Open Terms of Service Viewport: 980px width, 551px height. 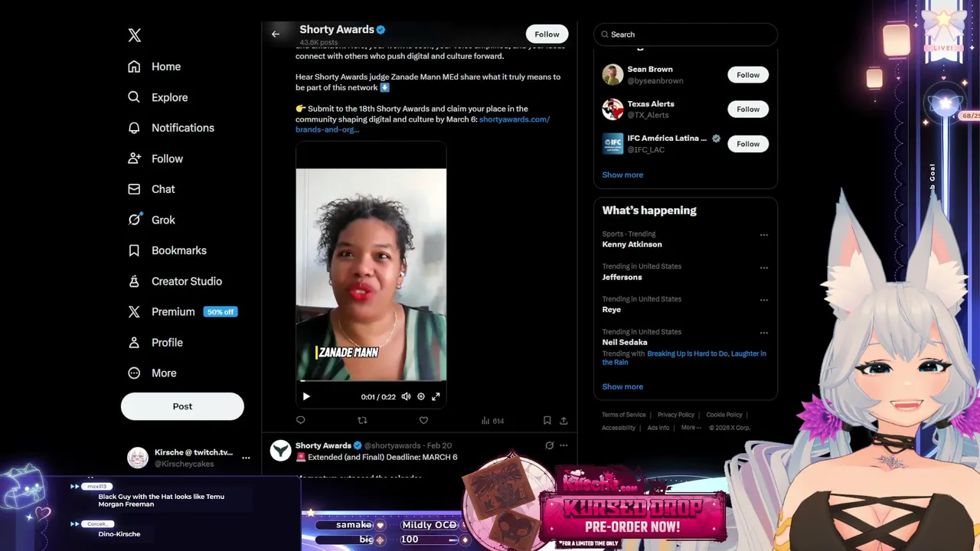(x=624, y=415)
